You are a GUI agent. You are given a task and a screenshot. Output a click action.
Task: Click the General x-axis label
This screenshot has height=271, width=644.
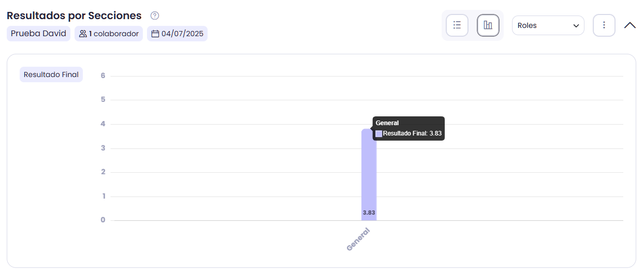tap(358, 239)
